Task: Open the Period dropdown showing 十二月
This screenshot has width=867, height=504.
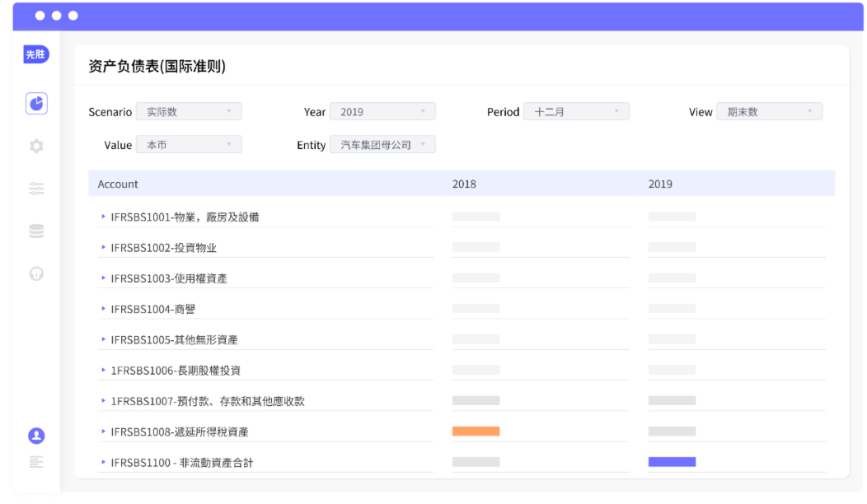Action: coord(576,112)
